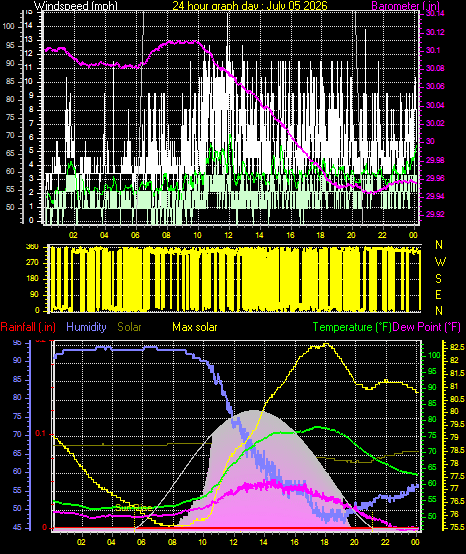
Task: Click the Sunrise marker text
Action: (x=133, y=508)
